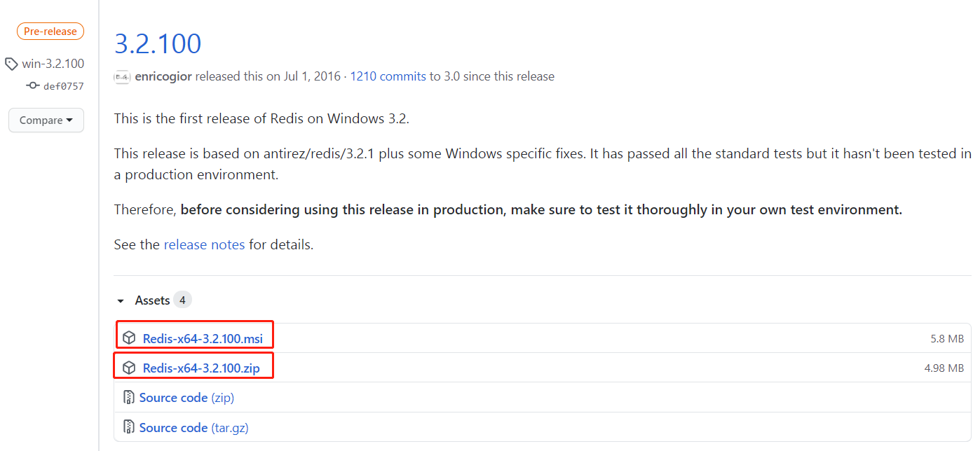Download Redis-x64-3.2.100.zip
Image resolution: width=980 pixels, height=451 pixels.
point(200,368)
